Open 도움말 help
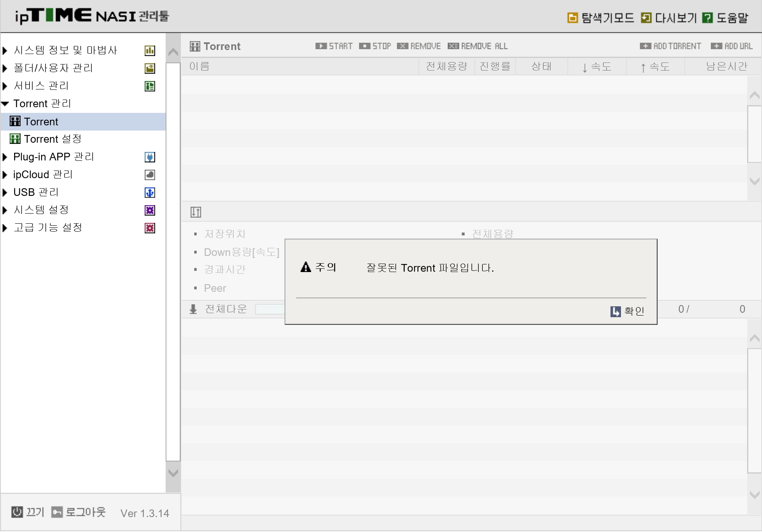Image resolution: width=762 pixels, height=532 pixels. [x=725, y=18]
